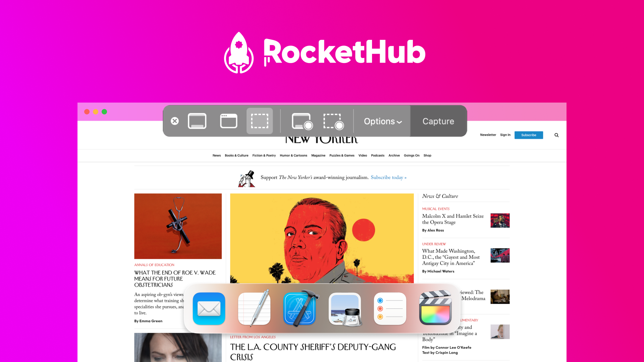Open TextEdit from the dock
644x362 pixels.
click(x=254, y=308)
